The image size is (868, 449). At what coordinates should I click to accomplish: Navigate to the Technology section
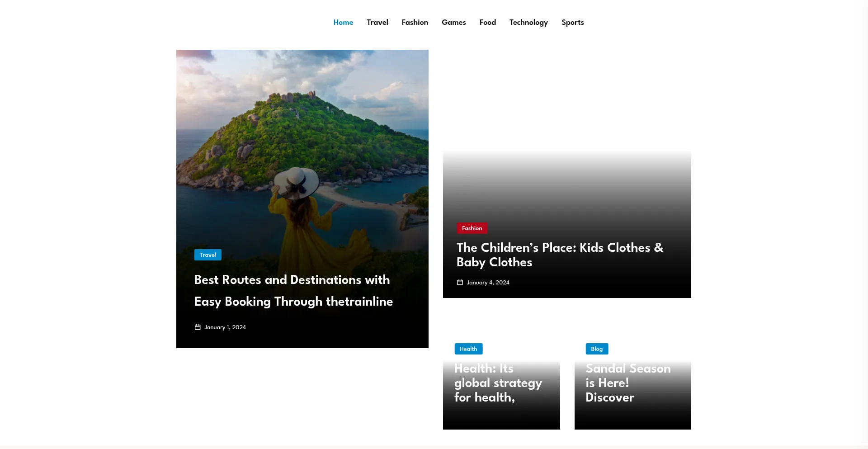pos(528,22)
